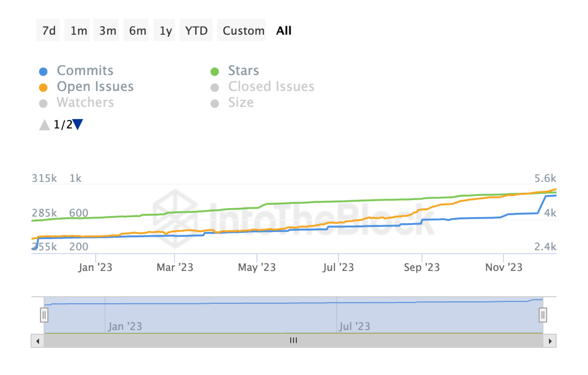This screenshot has width=588, height=375.
Task: Click the 4k right axis value
Action: (550, 213)
